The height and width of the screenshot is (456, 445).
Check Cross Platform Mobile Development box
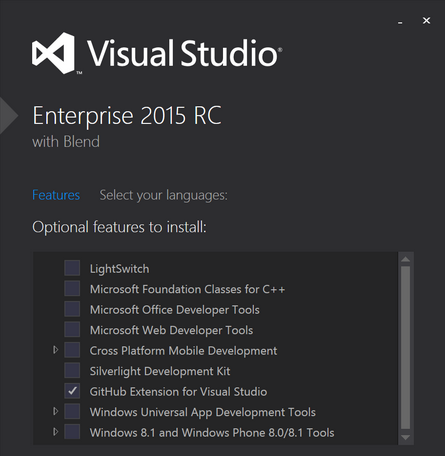(x=72, y=350)
